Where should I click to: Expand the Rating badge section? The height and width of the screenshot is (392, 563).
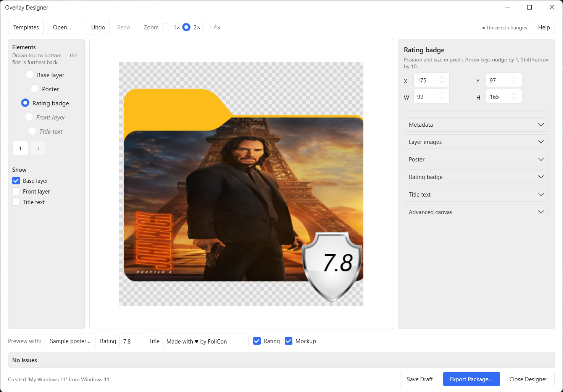pos(476,177)
